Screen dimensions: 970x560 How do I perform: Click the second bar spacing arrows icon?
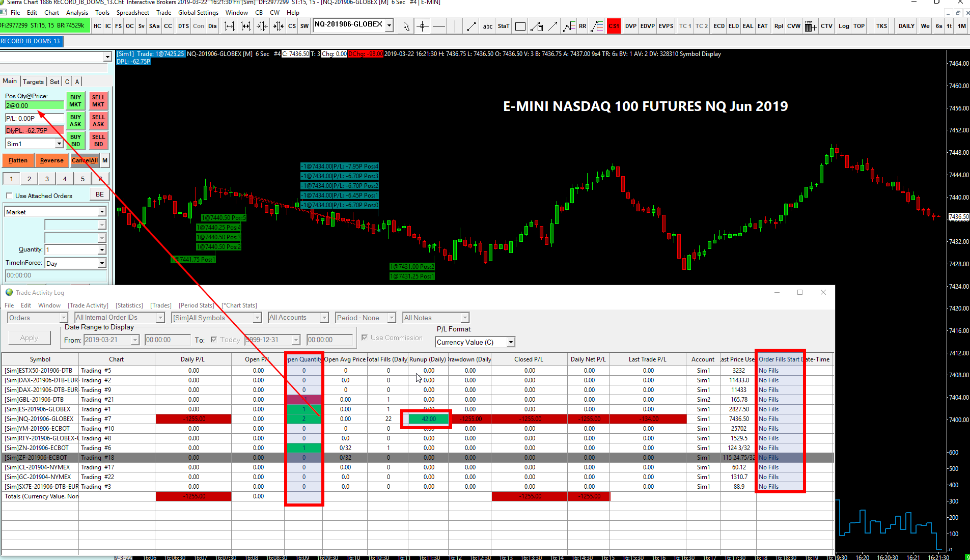click(246, 26)
